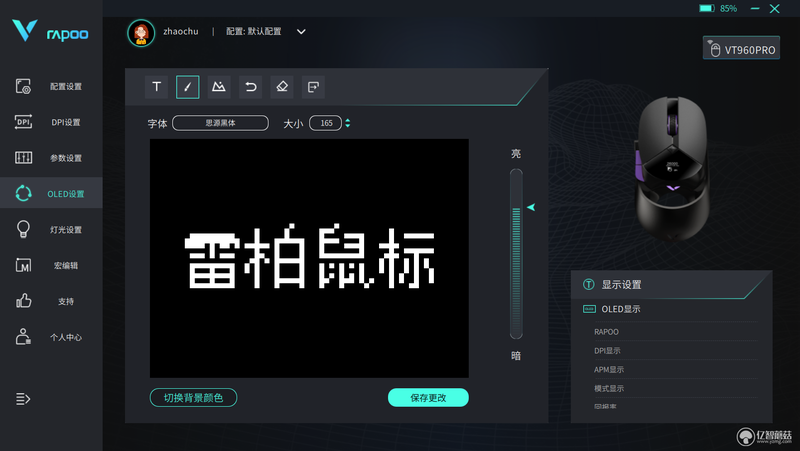Click 切换背景颜色 button
Viewport: 800px width, 451px height.
coord(193,397)
